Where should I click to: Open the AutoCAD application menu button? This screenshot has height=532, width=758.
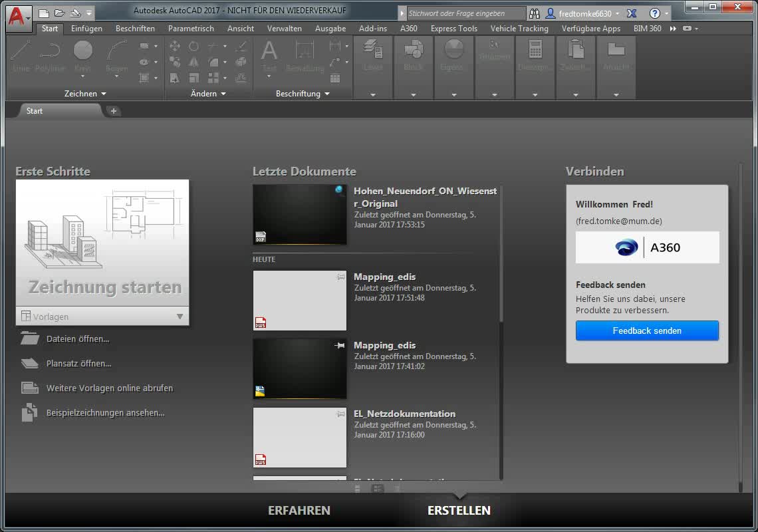18,17
